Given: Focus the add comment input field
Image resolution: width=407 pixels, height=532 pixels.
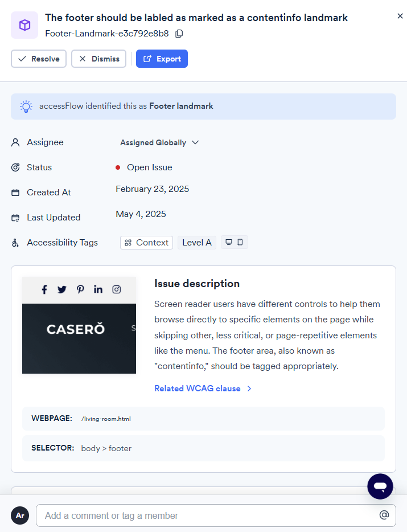Looking at the screenshot, I should point(216,515).
